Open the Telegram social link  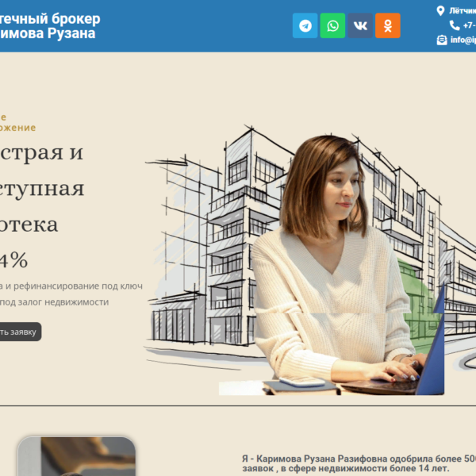(305, 25)
